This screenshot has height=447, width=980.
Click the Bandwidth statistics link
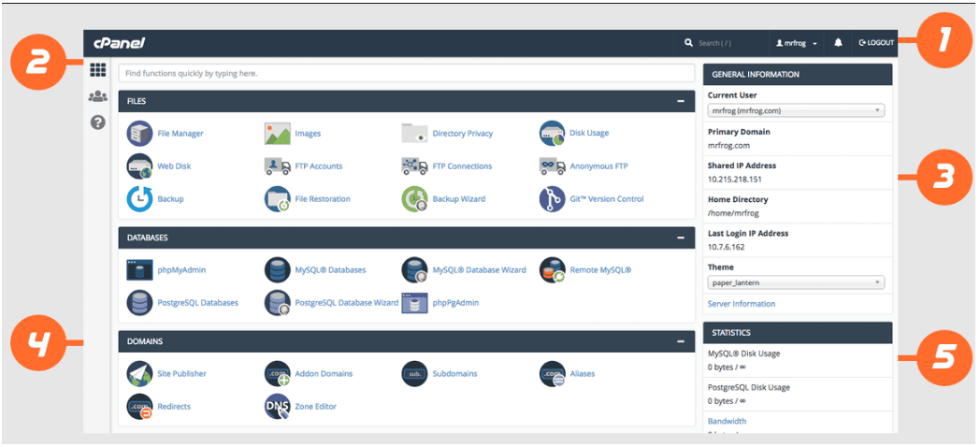727,422
